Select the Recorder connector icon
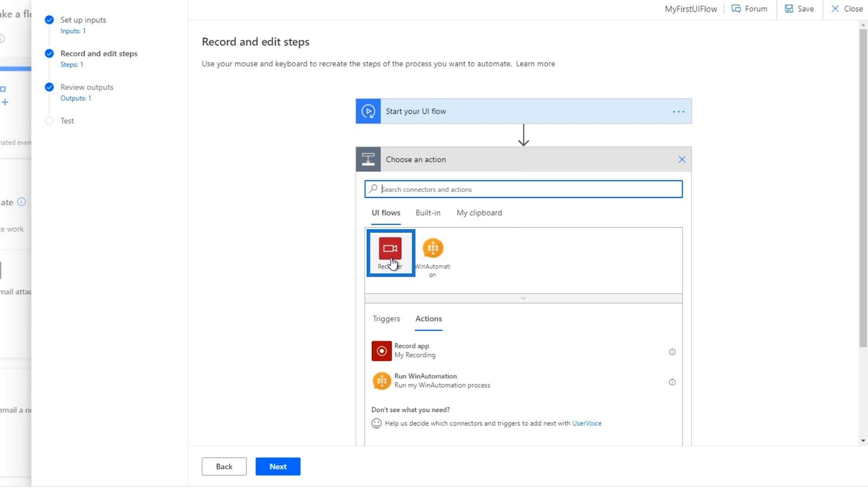Viewport: 868px width, 488px height. (390, 248)
